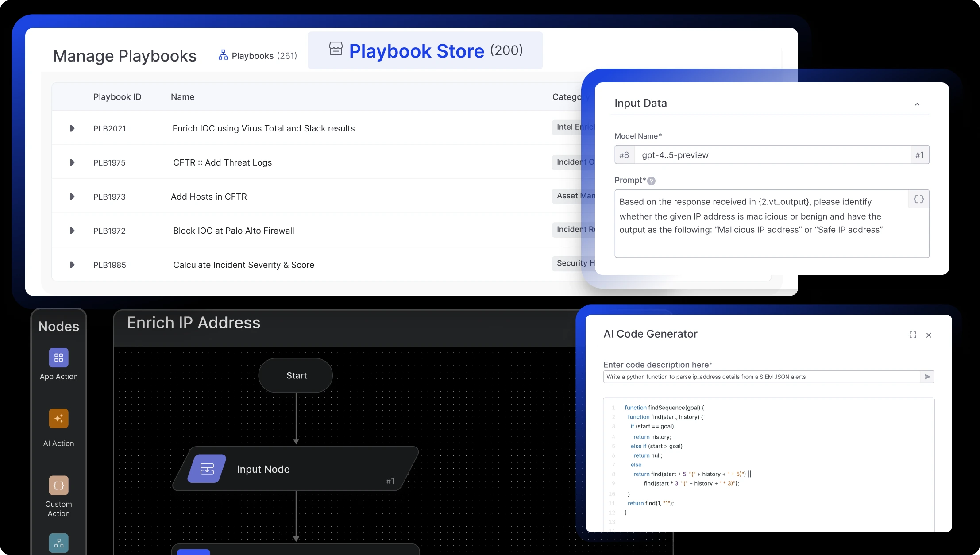Expand row for Block IOC at Palo Alto

pos(72,231)
